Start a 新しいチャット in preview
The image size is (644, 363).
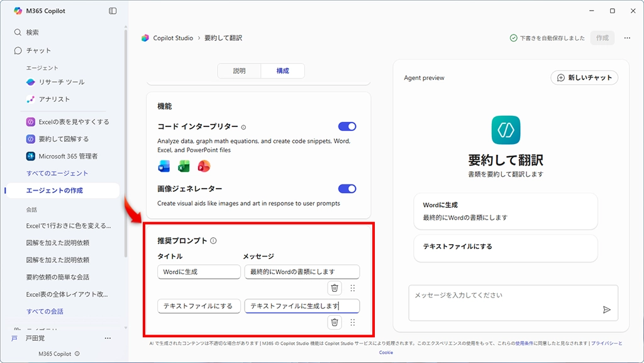pyautogui.click(x=584, y=77)
